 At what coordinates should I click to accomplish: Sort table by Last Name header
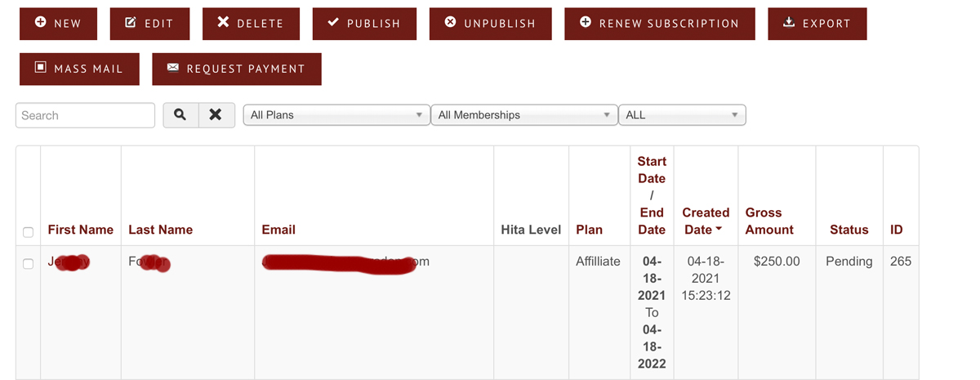coord(160,230)
